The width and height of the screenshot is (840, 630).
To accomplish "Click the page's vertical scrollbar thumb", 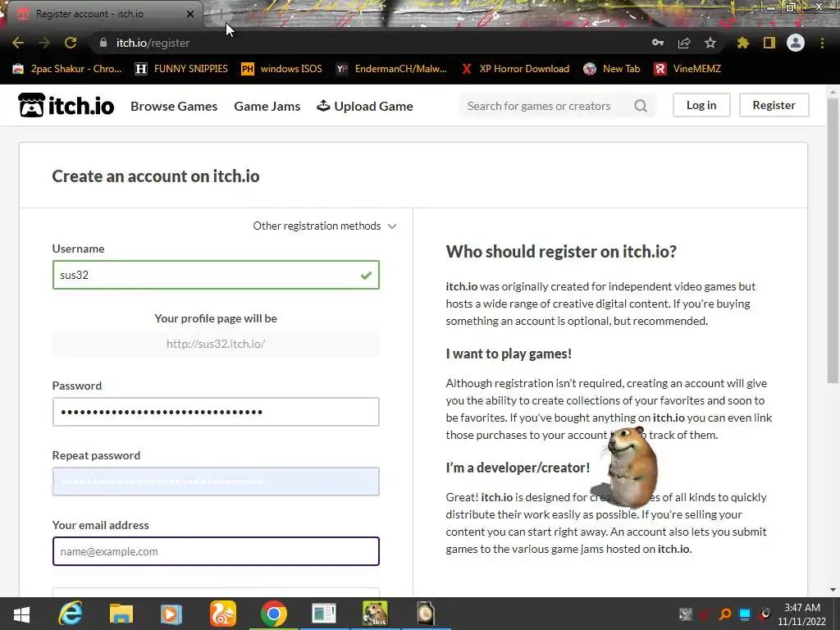I will click(833, 240).
